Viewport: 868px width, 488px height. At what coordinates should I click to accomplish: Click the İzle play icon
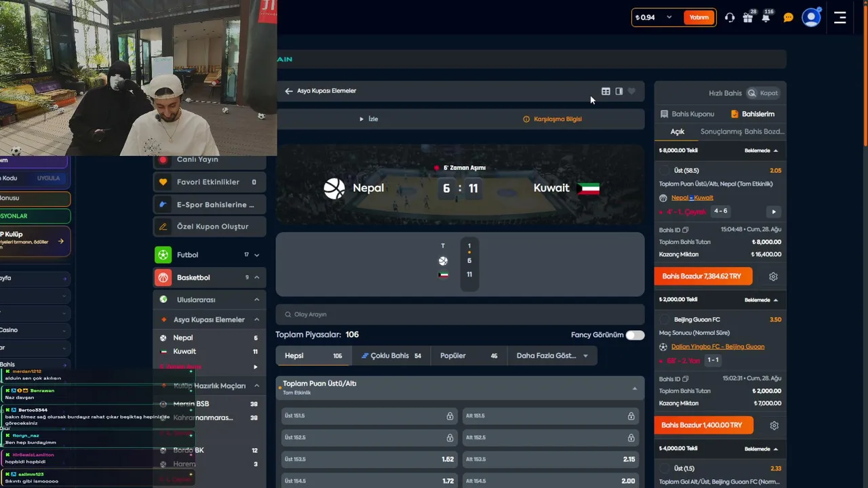(361, 119)
